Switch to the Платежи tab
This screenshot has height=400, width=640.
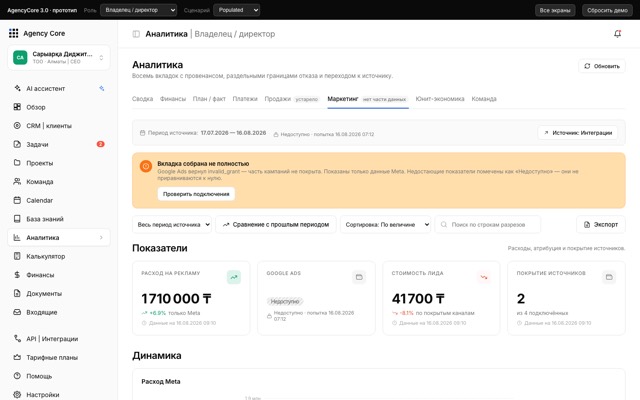245,99
